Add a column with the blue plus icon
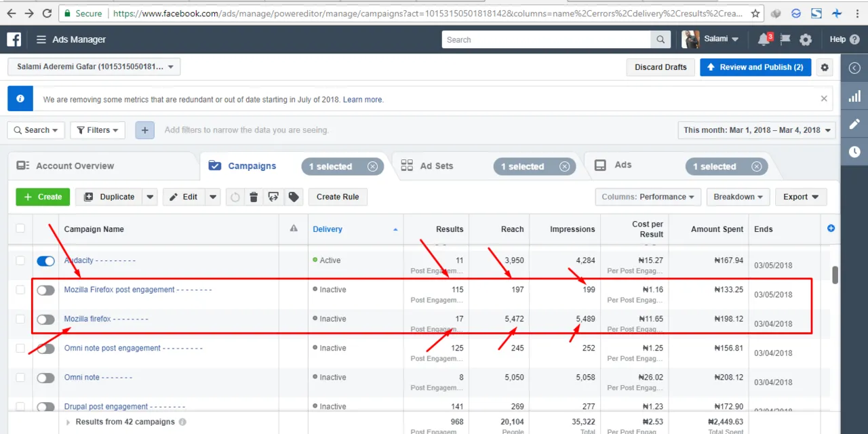The height and width of the screenshot is (434, 868). click(831, 229)
